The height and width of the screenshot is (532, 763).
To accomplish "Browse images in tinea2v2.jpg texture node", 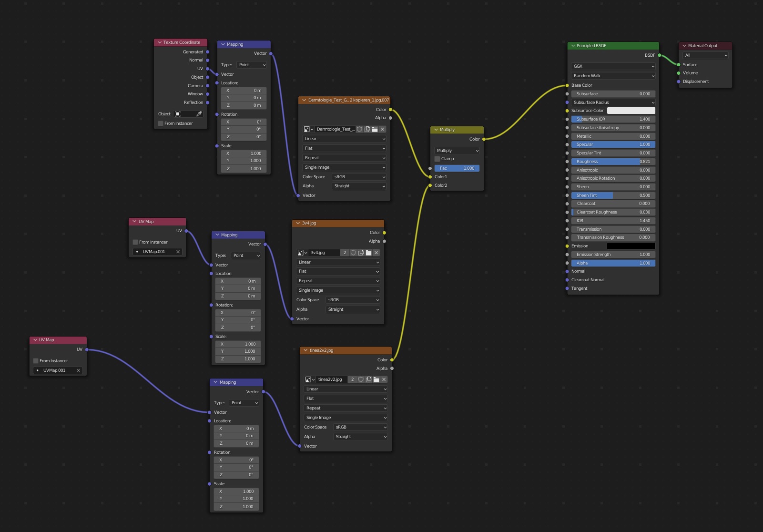I will [310, 379].
